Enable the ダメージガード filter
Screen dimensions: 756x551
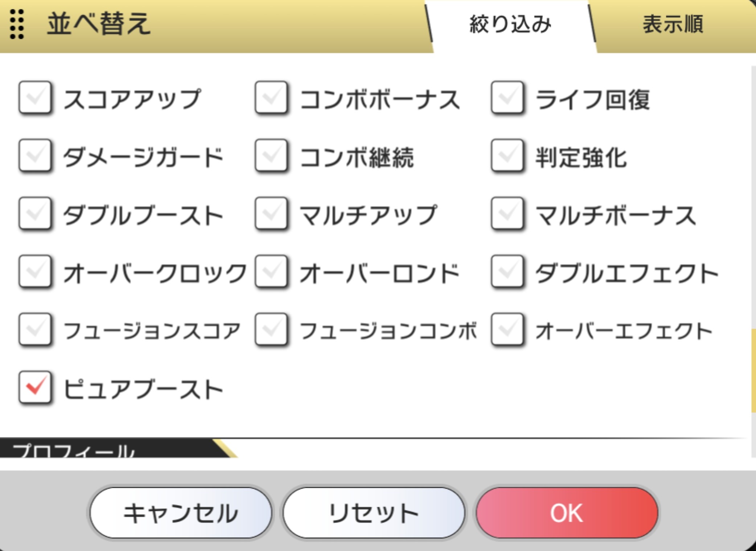tap(35, 156)
